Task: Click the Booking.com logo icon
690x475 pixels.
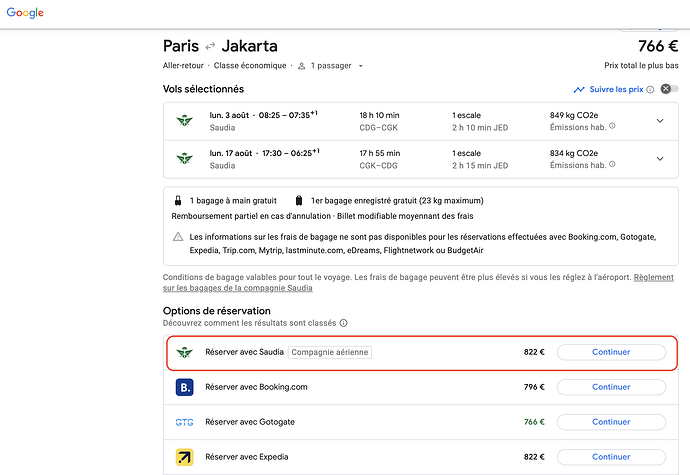Action: coord(184,387)
